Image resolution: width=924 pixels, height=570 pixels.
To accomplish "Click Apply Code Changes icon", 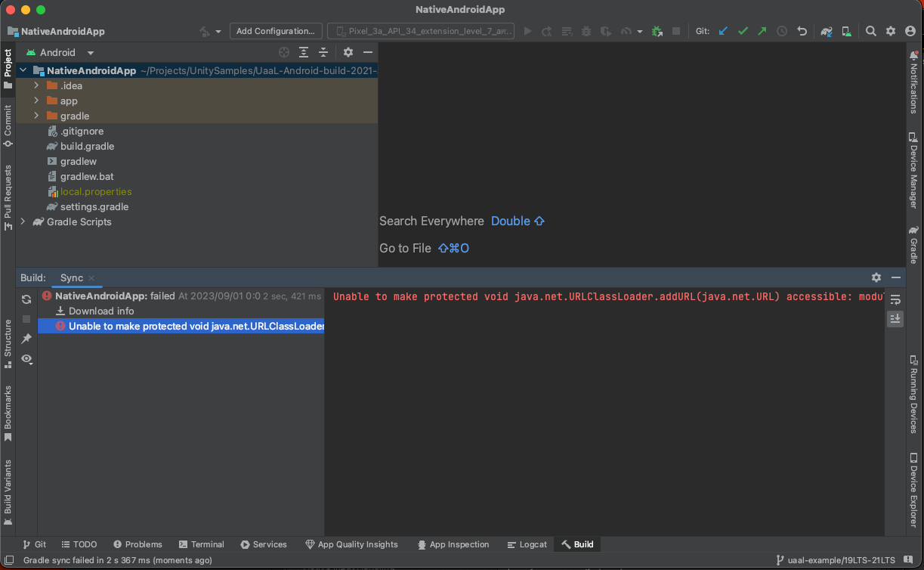I will point(566,31).
